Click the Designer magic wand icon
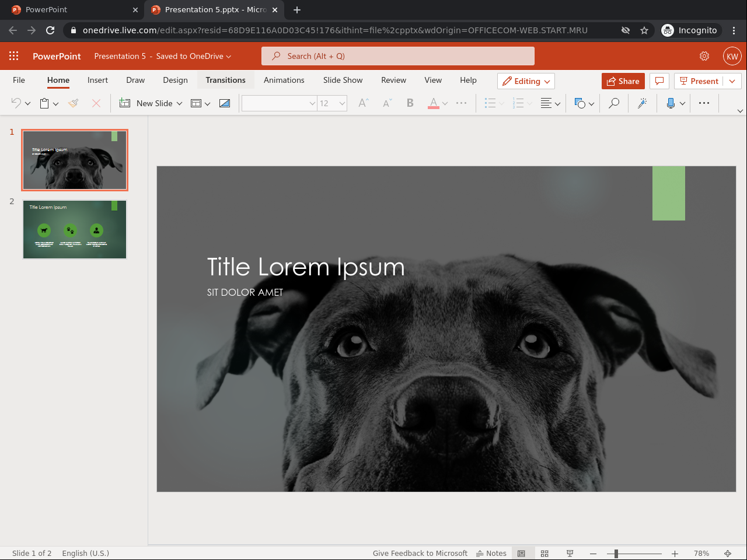The width and height of the screenshot is (747, 560). pos(642,103)
